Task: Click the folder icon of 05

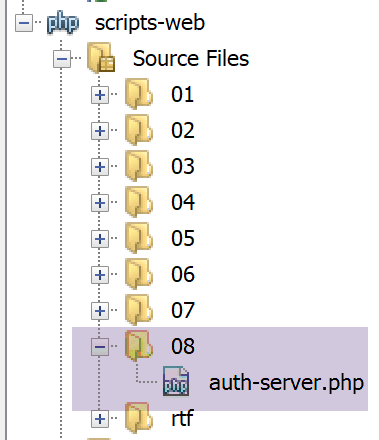Action: (139, 238)
